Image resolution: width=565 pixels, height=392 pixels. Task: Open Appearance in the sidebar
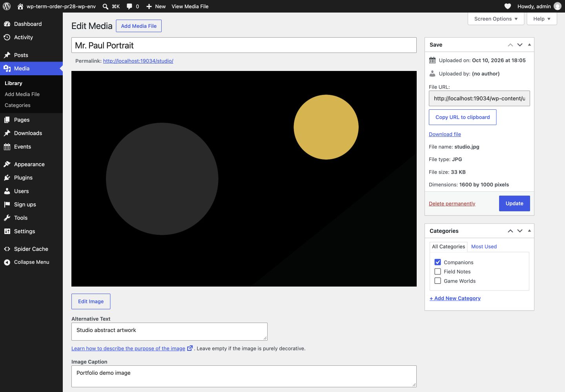pyautogui.click(x=31, y=164)
